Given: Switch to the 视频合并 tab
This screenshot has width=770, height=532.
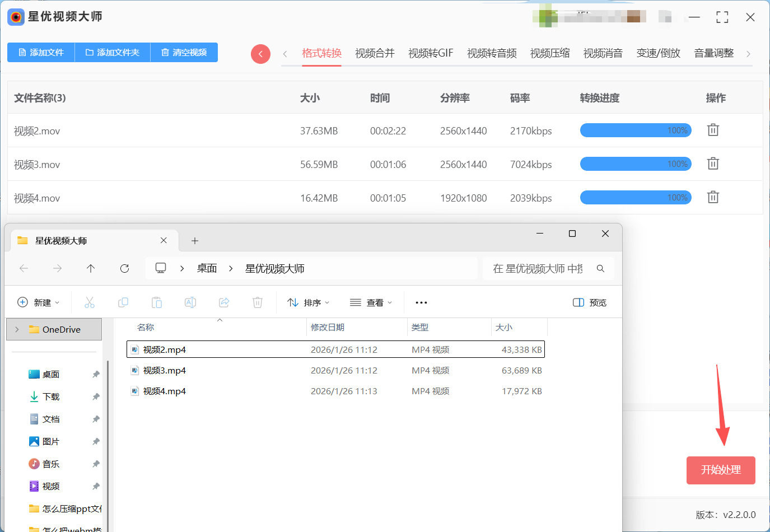Looking at the screenshot, I should point(375,53).
